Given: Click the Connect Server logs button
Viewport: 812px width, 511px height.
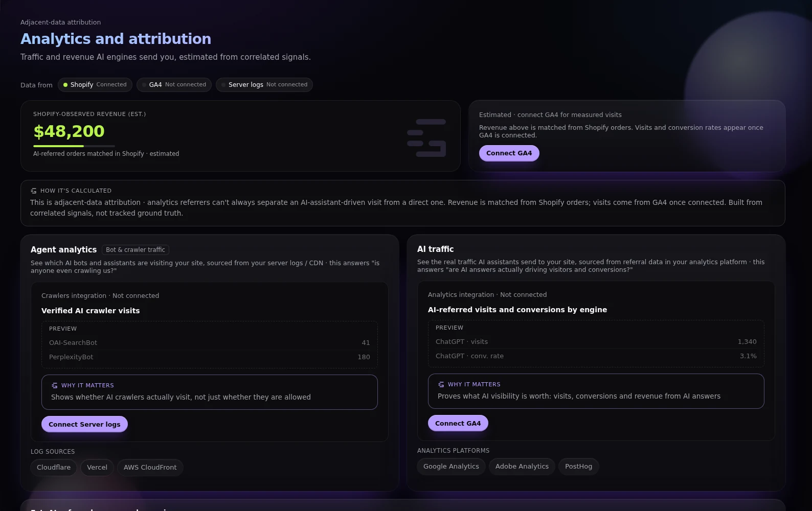Looking at the screenshot, I should 84,424.
